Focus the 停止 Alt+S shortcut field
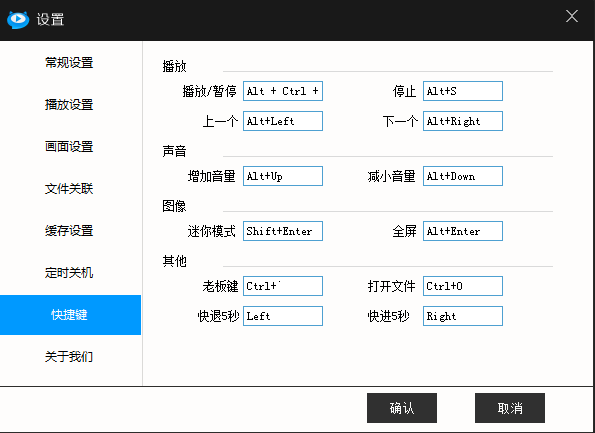The width and height of the screenshot is (595, 433). point(463,91)
